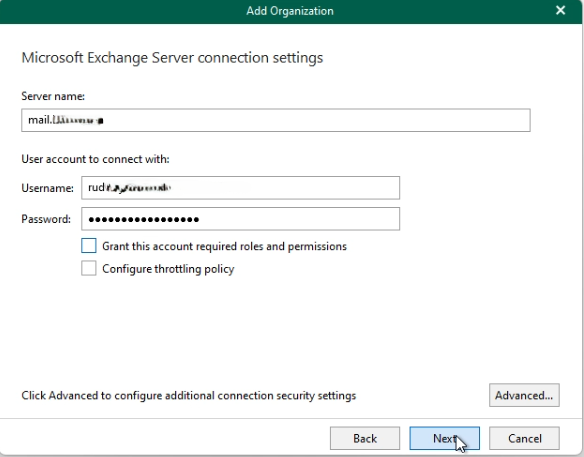The width and height of the screenshot is (584, 457).
Task: Click the Server name input field
Action: coord(276,120)
